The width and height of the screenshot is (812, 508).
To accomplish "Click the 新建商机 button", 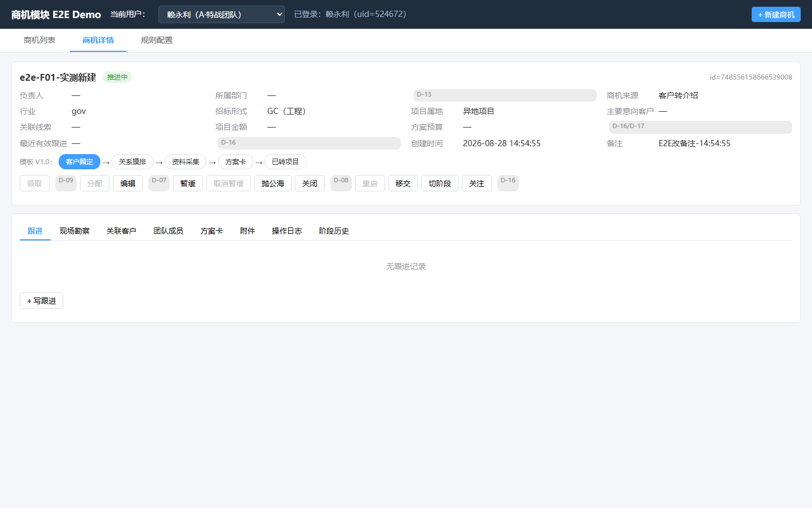I will [x=776, y=15].
